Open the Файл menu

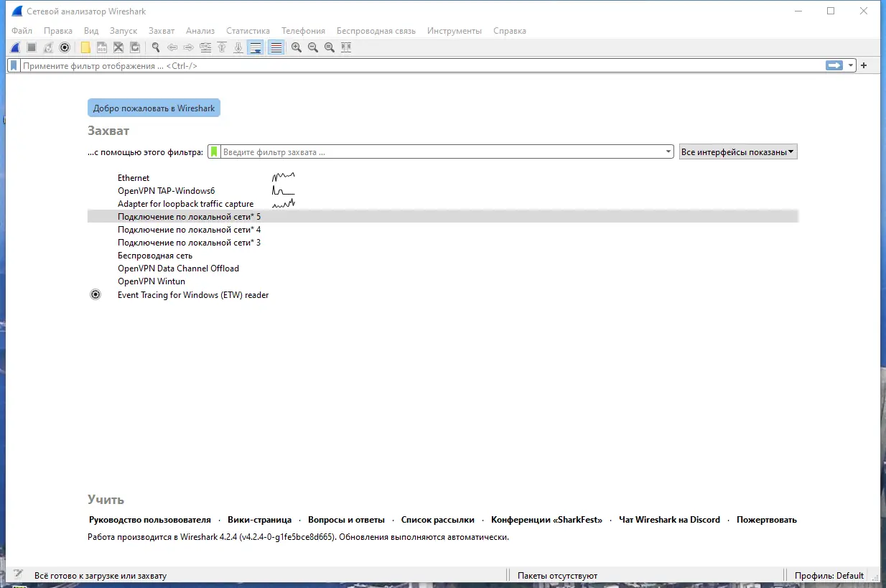[x=22, y=31]
